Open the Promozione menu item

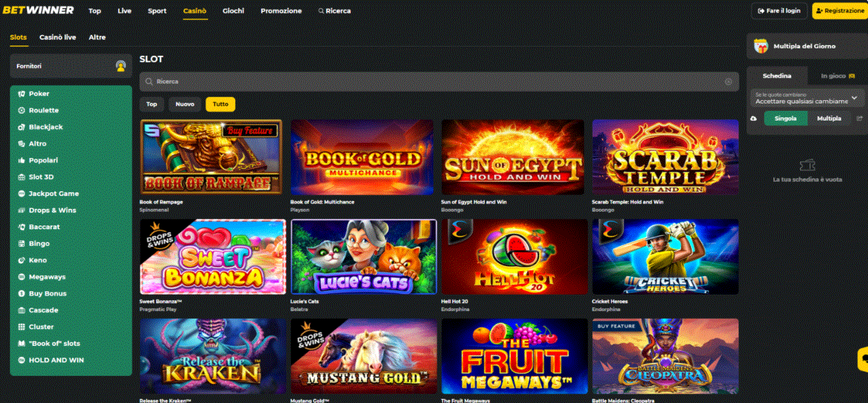(281, 11)
